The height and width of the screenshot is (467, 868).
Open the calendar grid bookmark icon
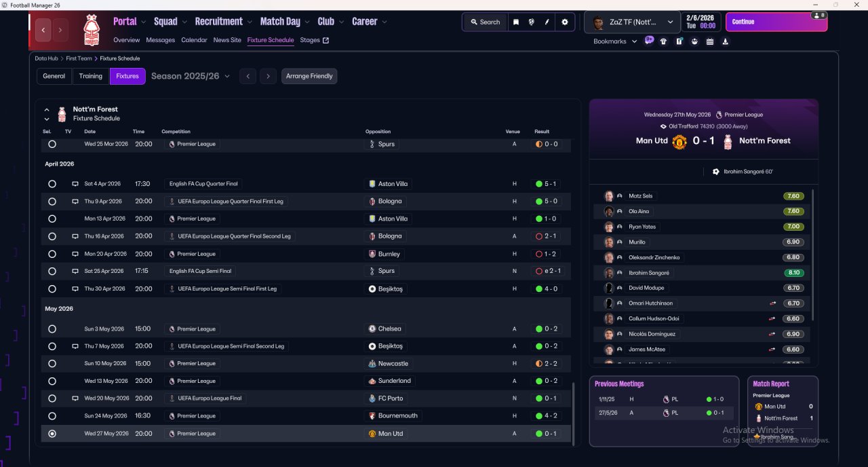click(x=710, y=41)
